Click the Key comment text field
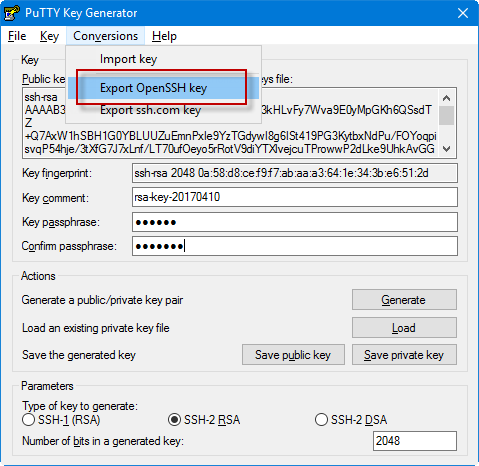The image size is (479, 466). click(295, 197)
